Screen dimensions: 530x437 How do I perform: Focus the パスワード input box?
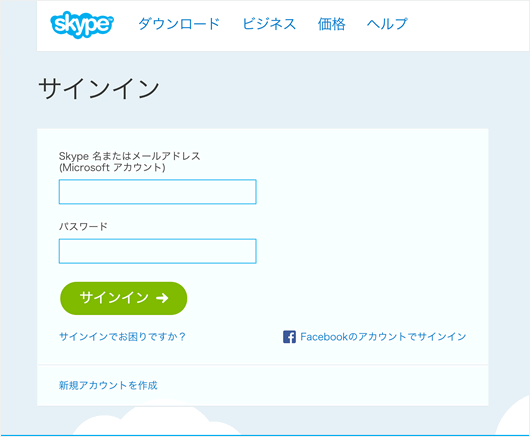pyautogui.click(x=158, y=251)
